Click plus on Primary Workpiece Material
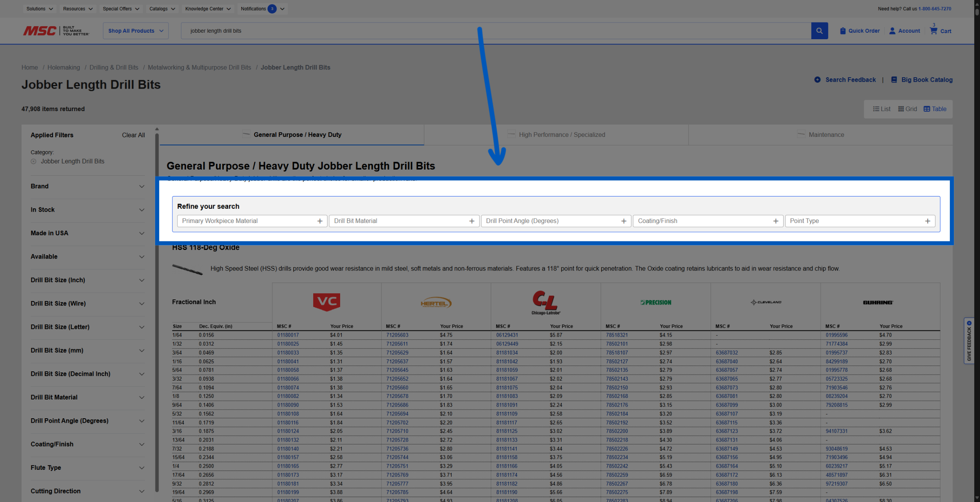 point(320,221)
